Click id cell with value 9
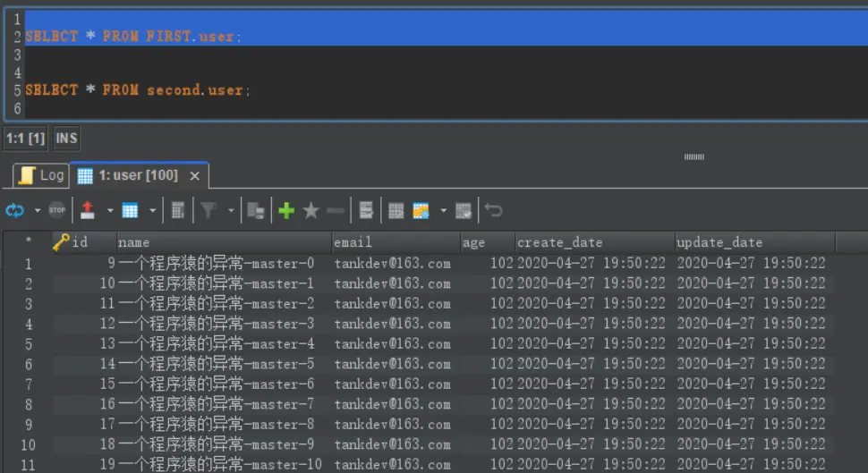Screen dimensions: 868x473 (x=85, y=264)
